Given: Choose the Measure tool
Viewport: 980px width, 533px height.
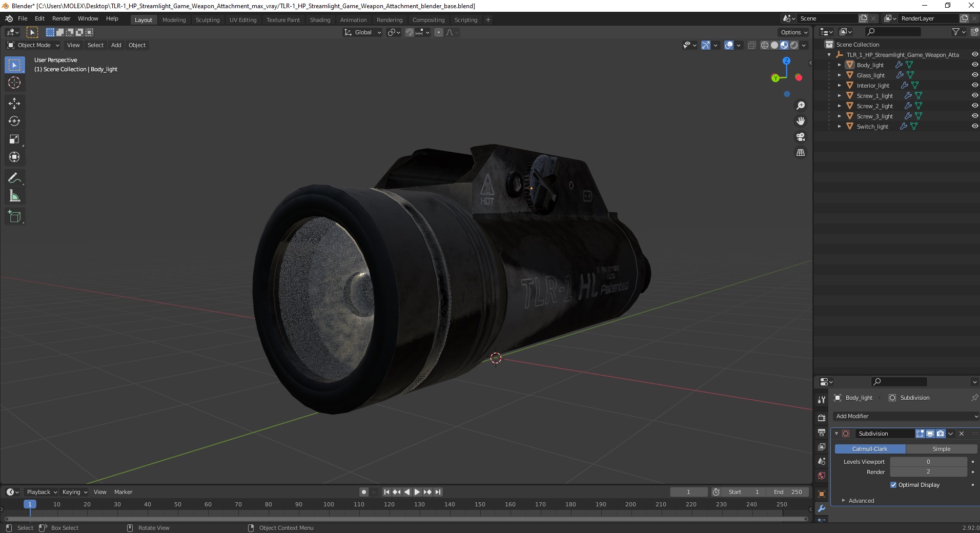Looking at the screenshot, I should (x=14, y=196).
